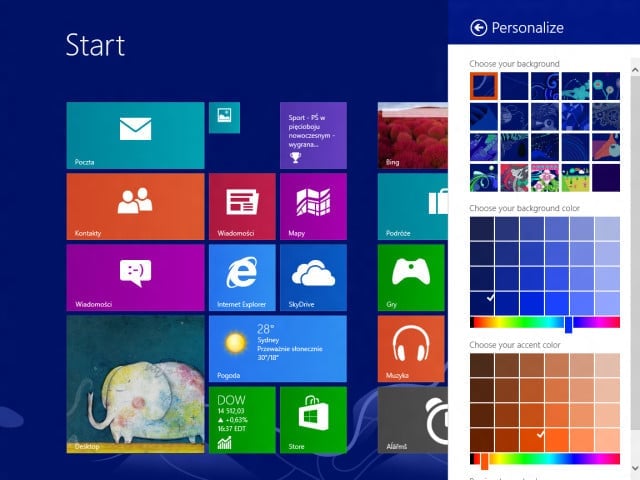Image resolution: width=640 pixels, height=480 pixels.
Task: Open the Alarms clock tile
Action: point(413,420)
